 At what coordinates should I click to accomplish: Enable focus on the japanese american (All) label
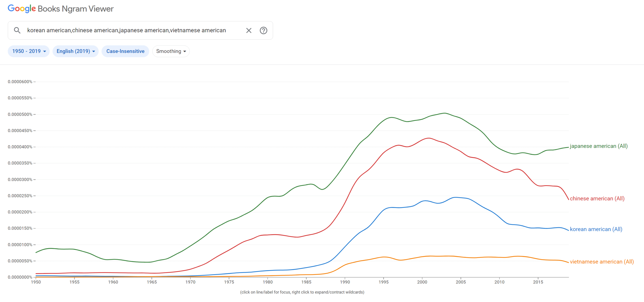(598, 146)
